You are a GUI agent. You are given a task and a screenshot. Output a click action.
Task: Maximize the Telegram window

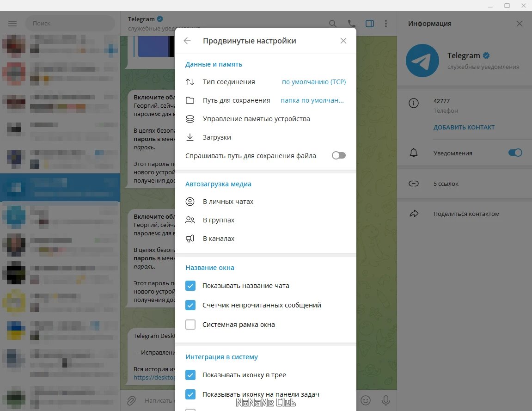click(x=507, y=6)
